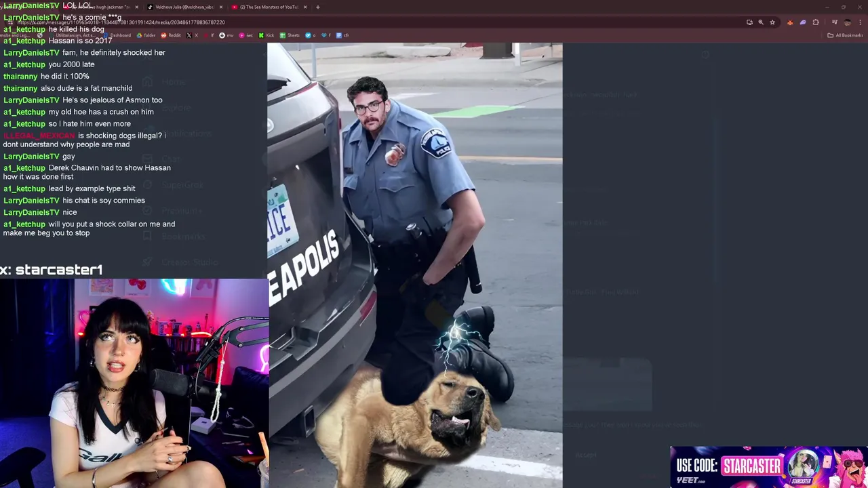Open the media control icon in toolbar
The height and width of the screenshot is (488, 868).
tap(834, 22)
